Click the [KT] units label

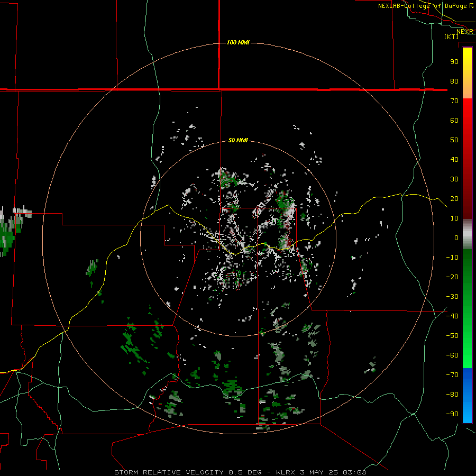point(451,36)
